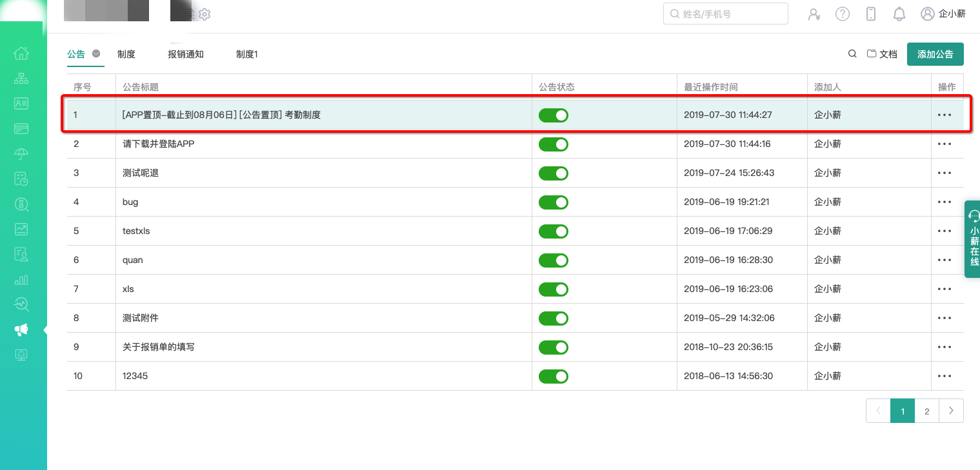Switch to the 制度1 tab
Image resolution: width=980 pixels, height=470 pixels.
point(246,54)
